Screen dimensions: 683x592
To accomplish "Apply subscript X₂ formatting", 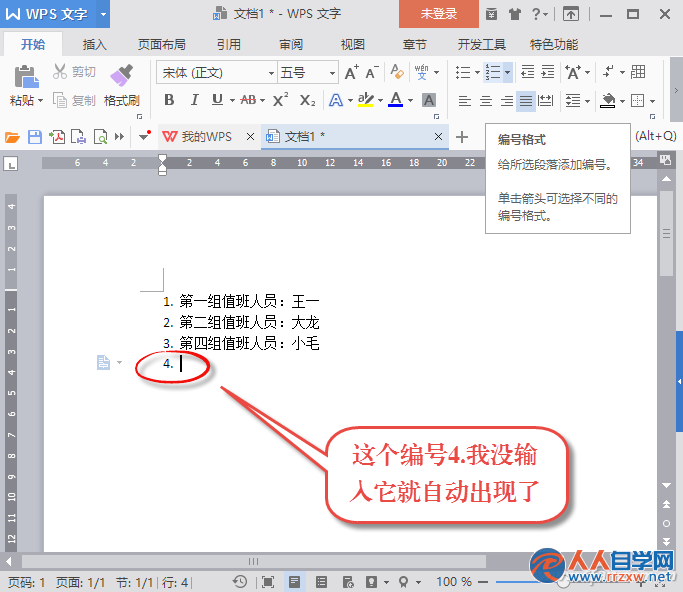I will [307, 101].
